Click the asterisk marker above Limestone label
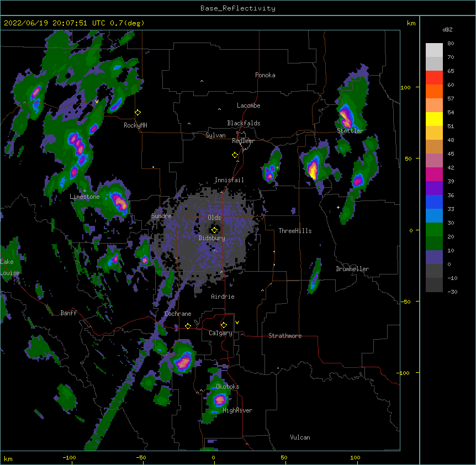The width and height of the screenshot is (476, 465). click(84, 191)
